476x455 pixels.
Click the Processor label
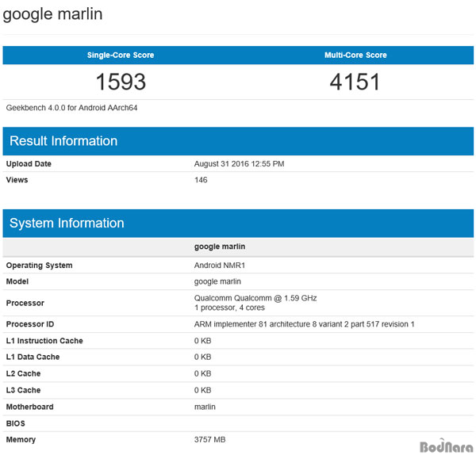(25, 303)
